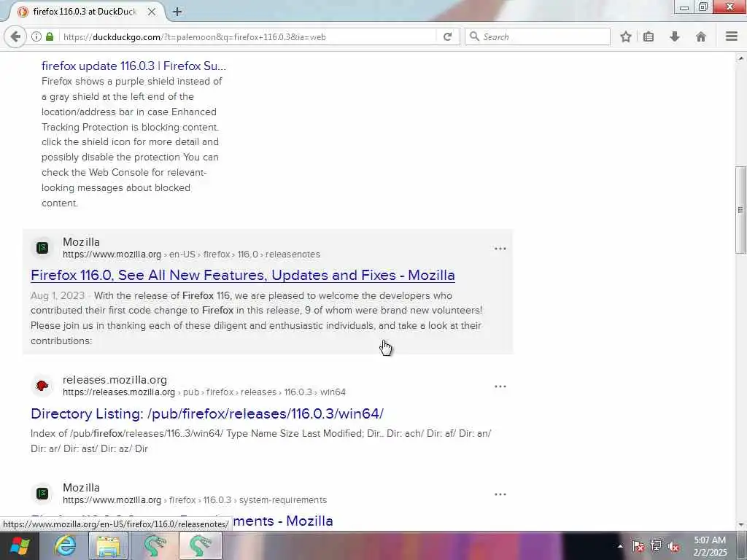
Task: Open Directory Listing /pub/firefox/releases/116.0.3/win64/ link
Action: pos(207,413)
